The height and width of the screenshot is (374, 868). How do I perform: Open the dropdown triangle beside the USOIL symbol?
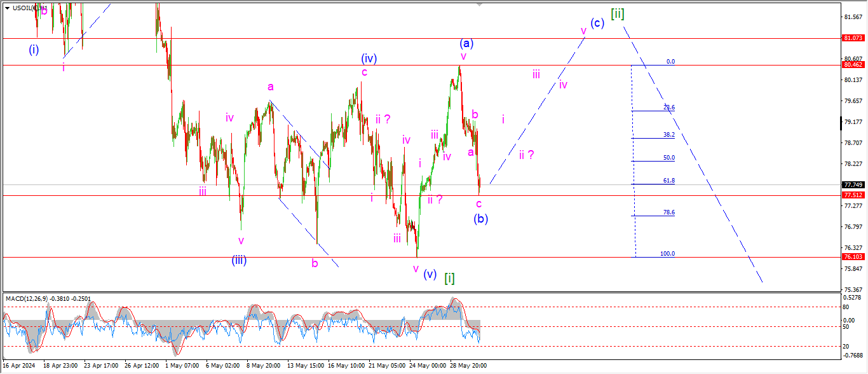[x=7, y=8]
